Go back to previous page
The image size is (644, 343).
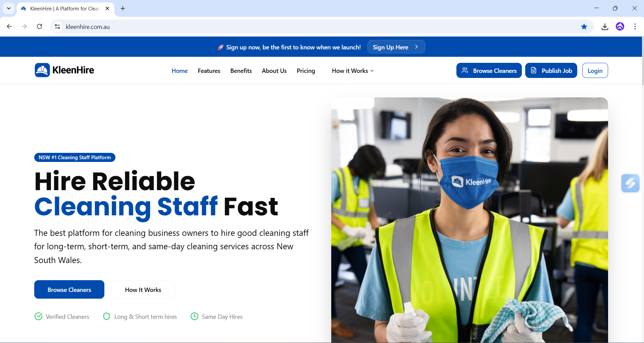(9, 27)
